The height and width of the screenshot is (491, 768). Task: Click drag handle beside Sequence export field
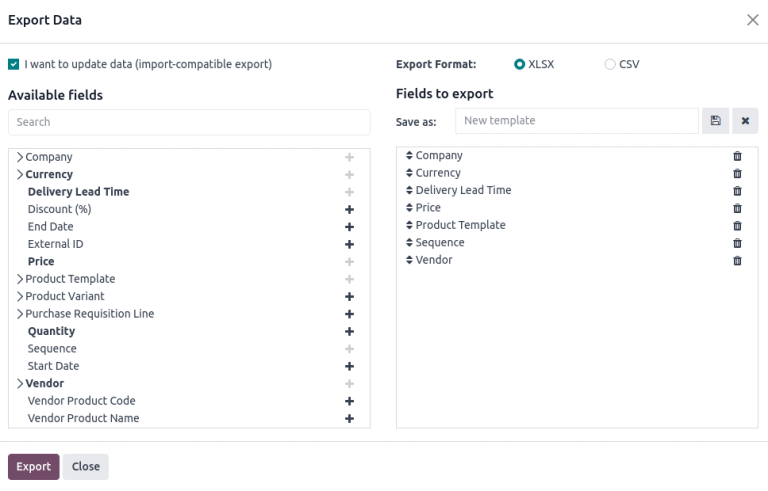tap(409, 243)
